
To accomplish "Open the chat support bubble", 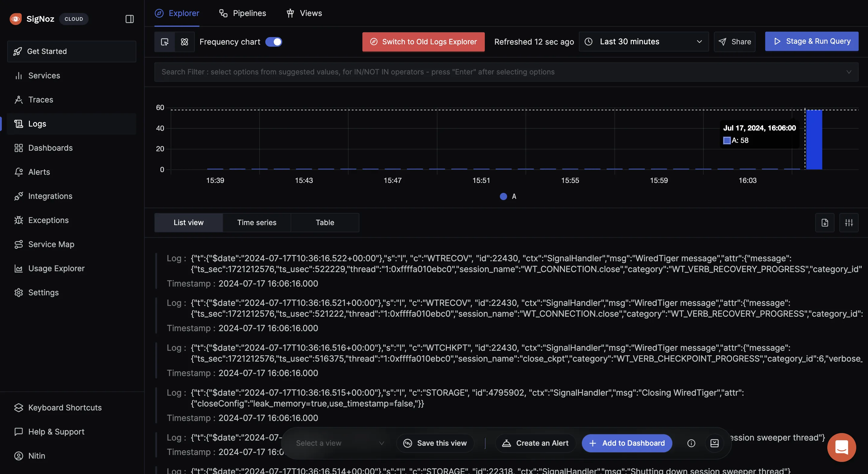I will click(842, 447).
